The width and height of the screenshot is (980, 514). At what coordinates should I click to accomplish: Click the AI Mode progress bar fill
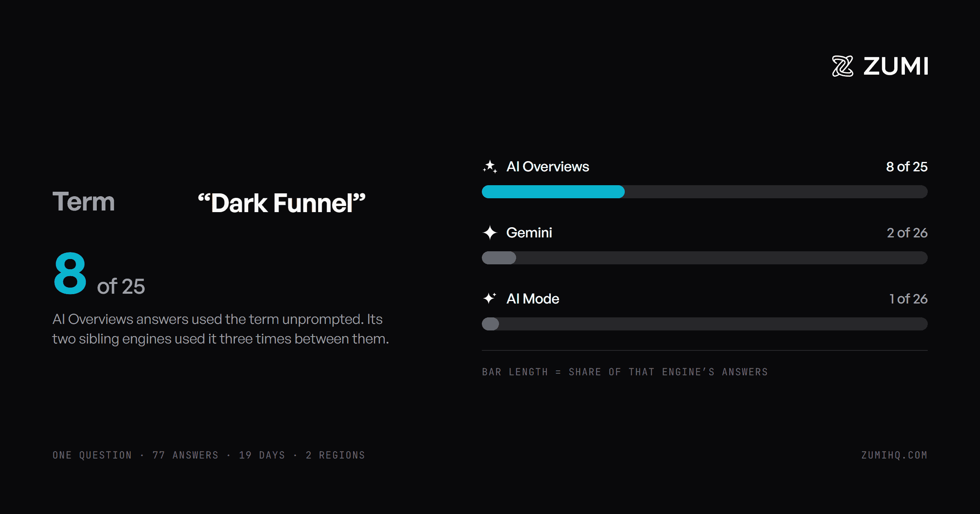[490, 324]
